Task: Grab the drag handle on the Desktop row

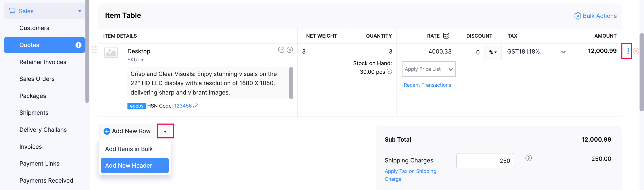Action: pos(95,50)
